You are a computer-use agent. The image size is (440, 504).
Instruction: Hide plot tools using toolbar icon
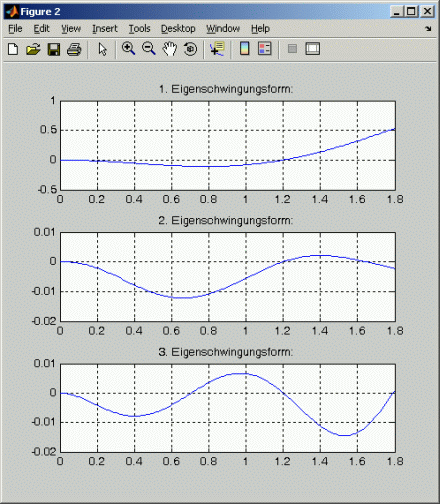292,49
